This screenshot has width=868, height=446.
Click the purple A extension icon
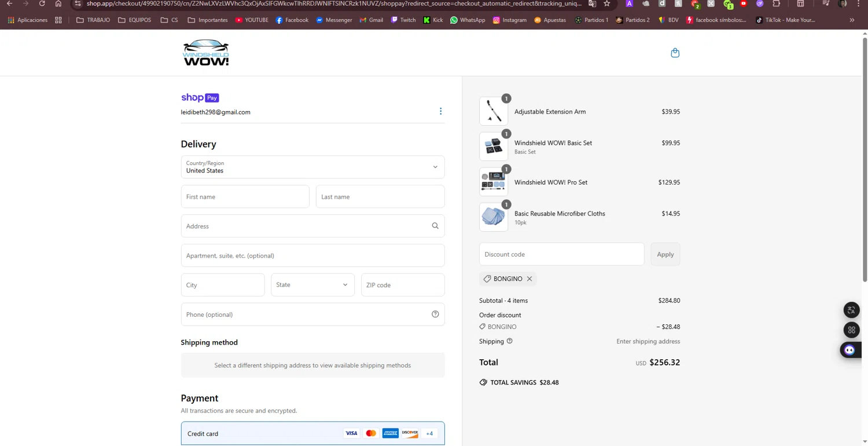tap(629, 3)
